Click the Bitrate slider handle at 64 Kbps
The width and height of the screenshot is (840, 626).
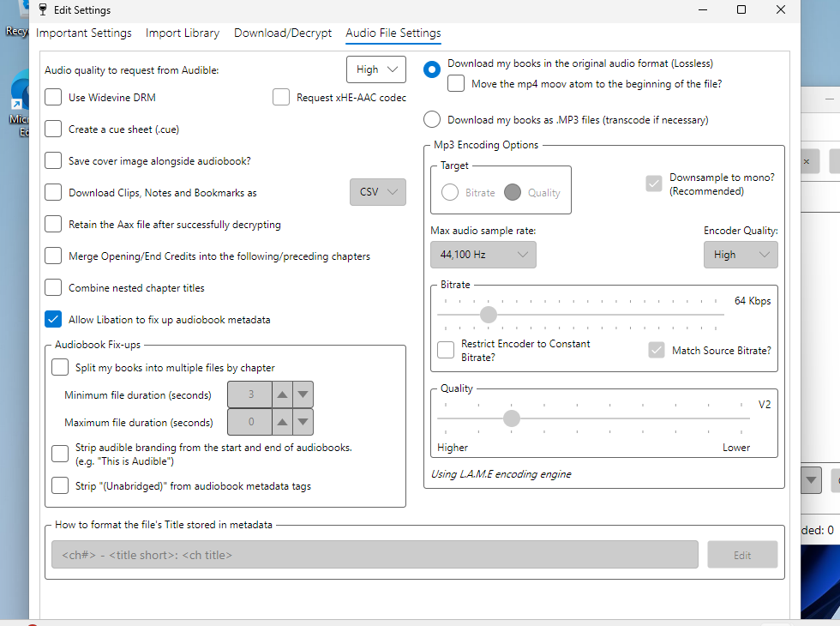point(488,315)
